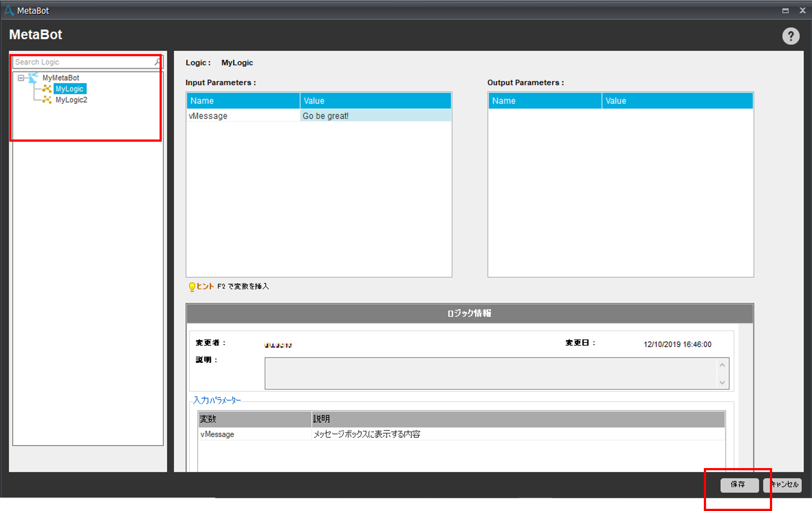Screen dimensions: 812x511
Task: Click the キャンセル cancel button
Action: [783, 485]
